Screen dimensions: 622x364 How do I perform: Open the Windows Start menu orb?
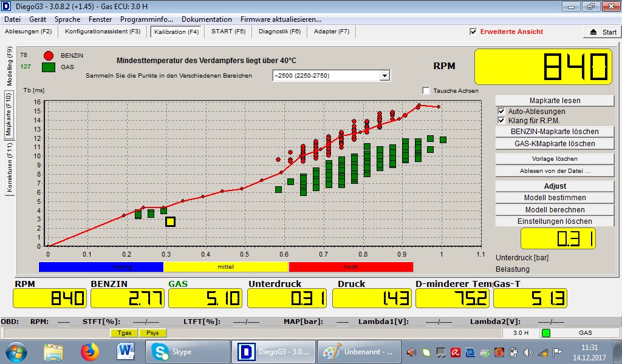coord(16,352)
